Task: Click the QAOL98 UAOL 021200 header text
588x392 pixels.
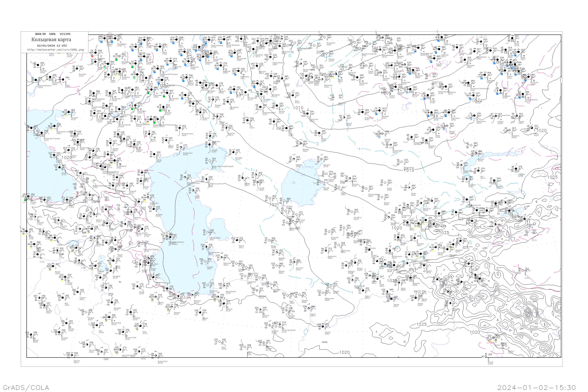Action: (x=53, y=34)
